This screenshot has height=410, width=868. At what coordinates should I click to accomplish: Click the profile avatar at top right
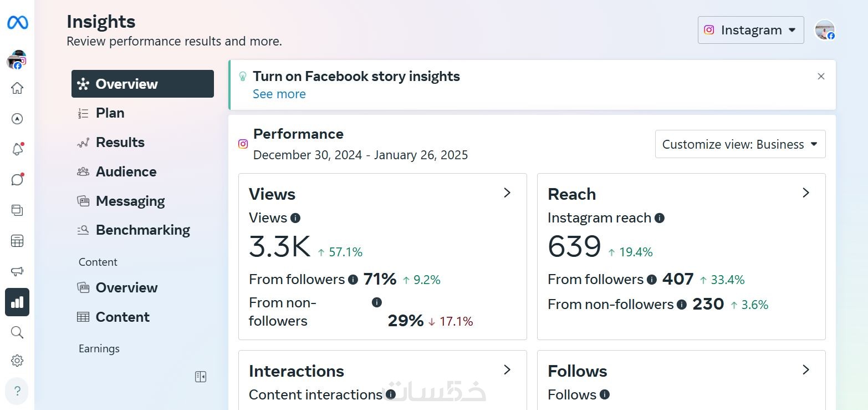coord(824,30)
